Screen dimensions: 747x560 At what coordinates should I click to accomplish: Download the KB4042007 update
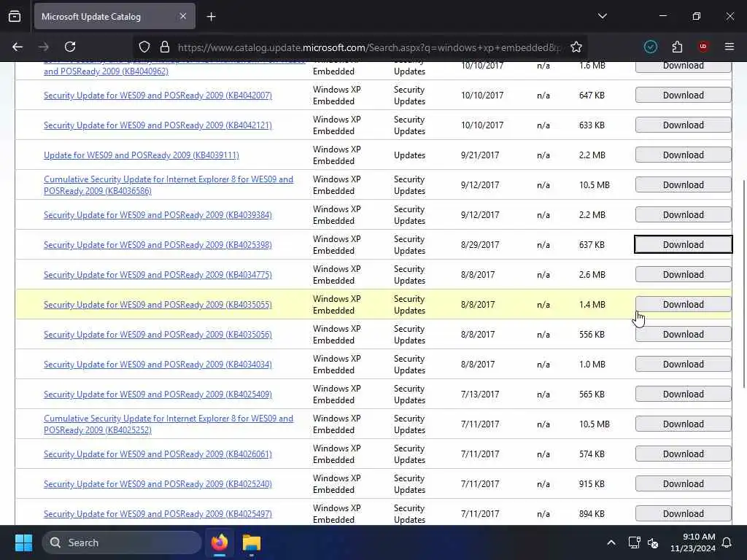coord(683,96)
